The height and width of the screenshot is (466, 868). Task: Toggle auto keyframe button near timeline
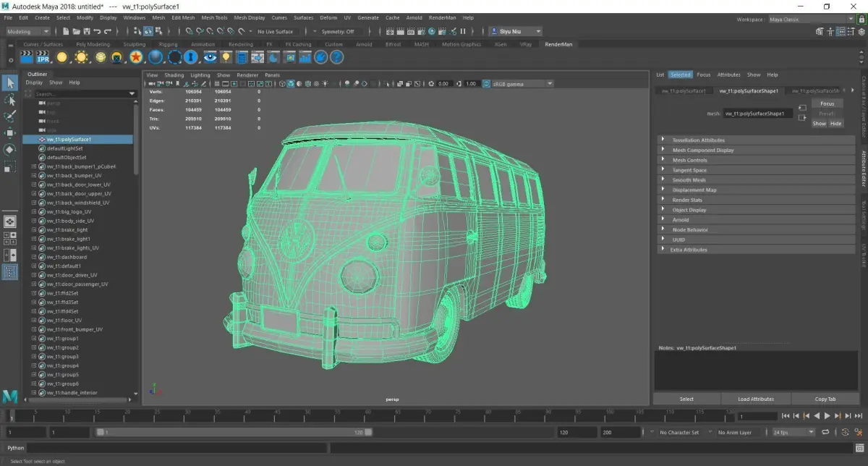[845, 432]
